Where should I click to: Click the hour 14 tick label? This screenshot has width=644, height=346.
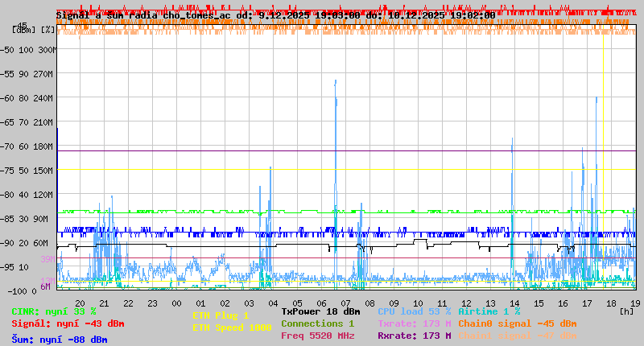(514, 303)
